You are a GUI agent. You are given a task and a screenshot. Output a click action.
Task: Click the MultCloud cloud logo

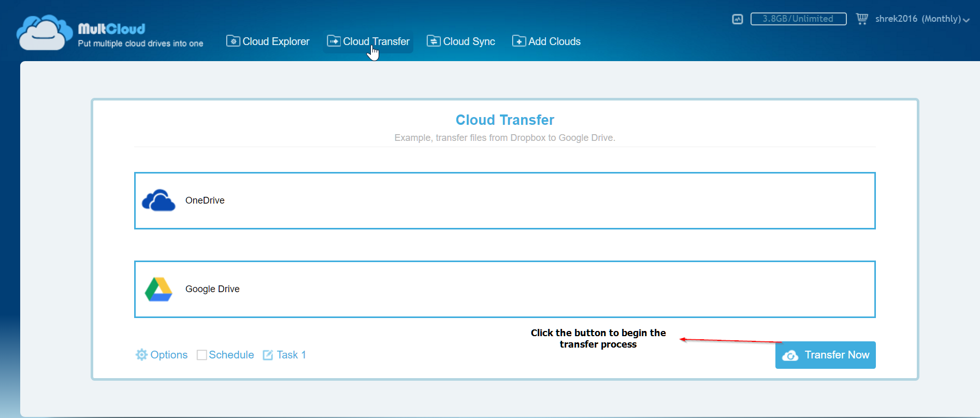pyautogui.click(x=45, y=33)
